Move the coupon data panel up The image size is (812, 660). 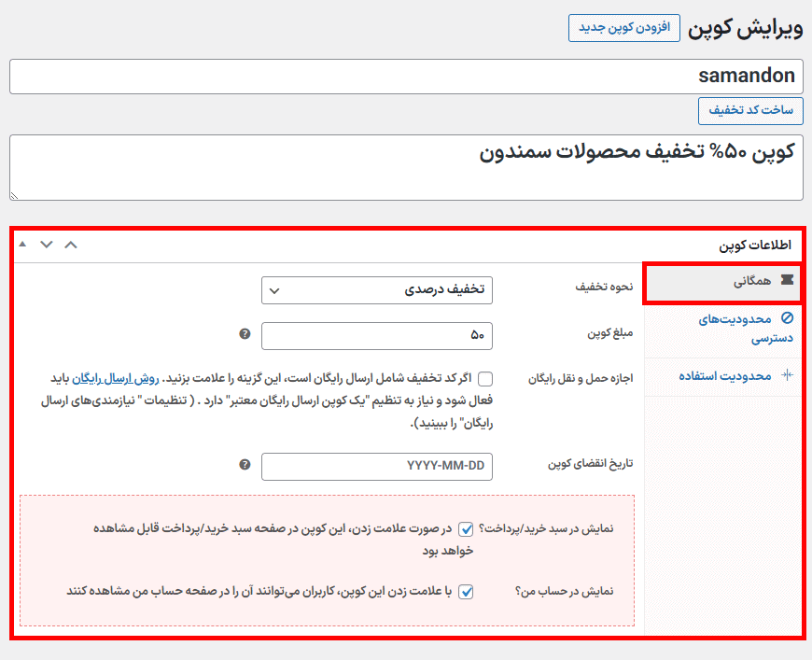71,245
